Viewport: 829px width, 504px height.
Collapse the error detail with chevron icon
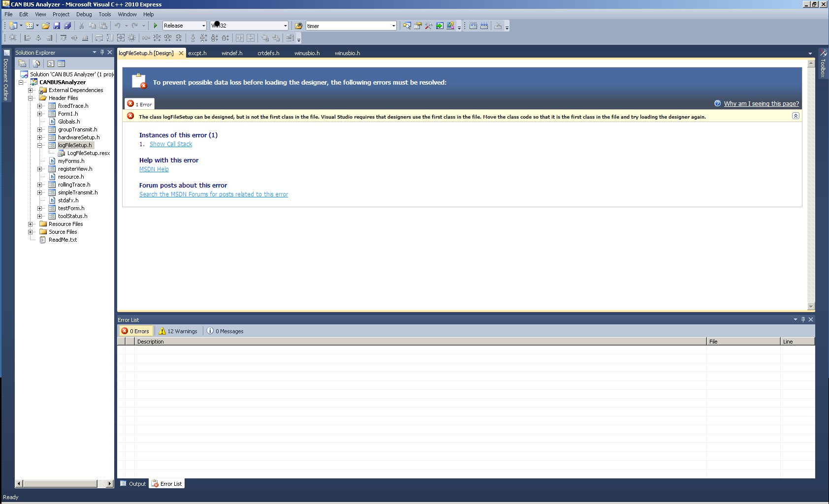(796, 116)
